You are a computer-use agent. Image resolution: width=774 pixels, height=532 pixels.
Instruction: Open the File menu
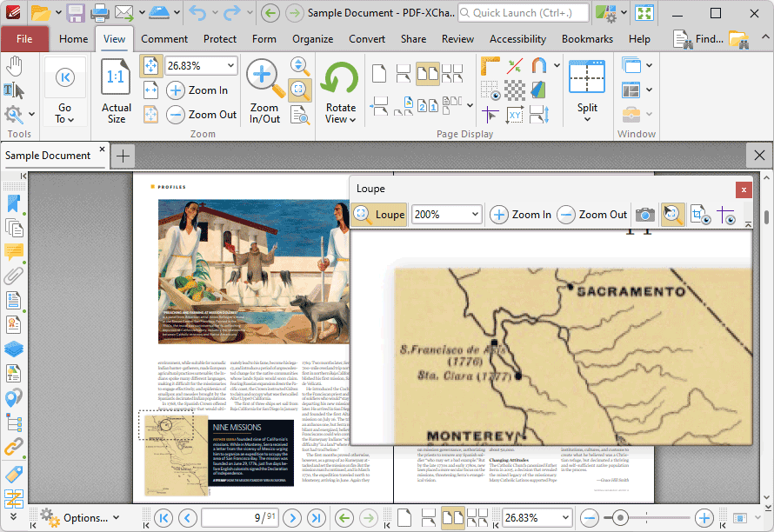(x=24, y=39)
